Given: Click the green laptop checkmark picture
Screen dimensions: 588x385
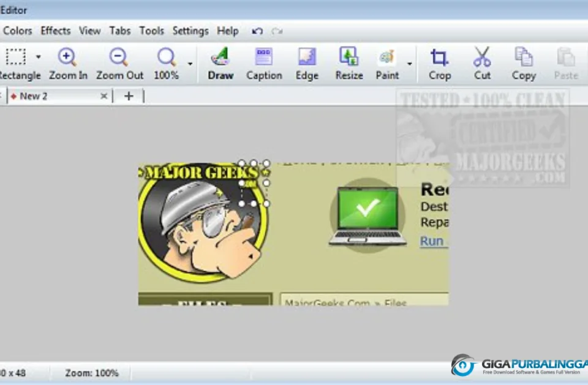Looking at the screenshot, I should click(367, 215).
